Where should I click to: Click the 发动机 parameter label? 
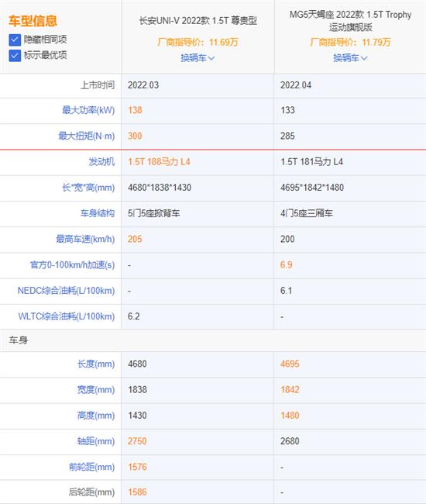pyautogui.click(x=101, y=162)
